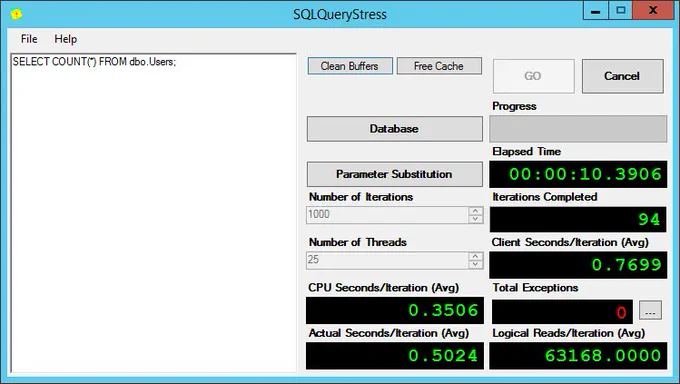Decrease Number of Threads with down arrow
The width and height of the screenshot is (680, 384).
point(475,264)
